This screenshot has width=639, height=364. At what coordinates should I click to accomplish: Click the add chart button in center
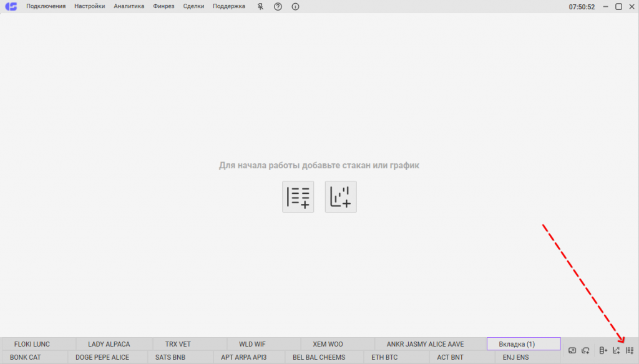(x=341, y=197)
